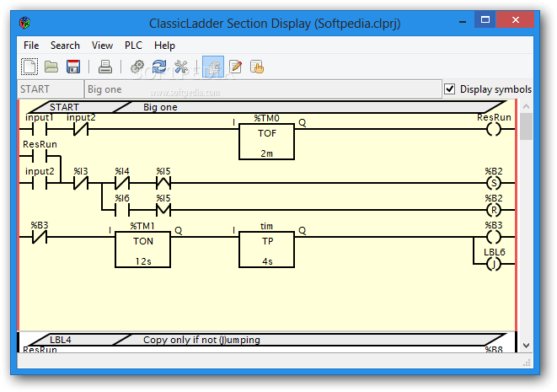Open the editor with the pencil icon
557x392 pixels.
pos(235,67)
